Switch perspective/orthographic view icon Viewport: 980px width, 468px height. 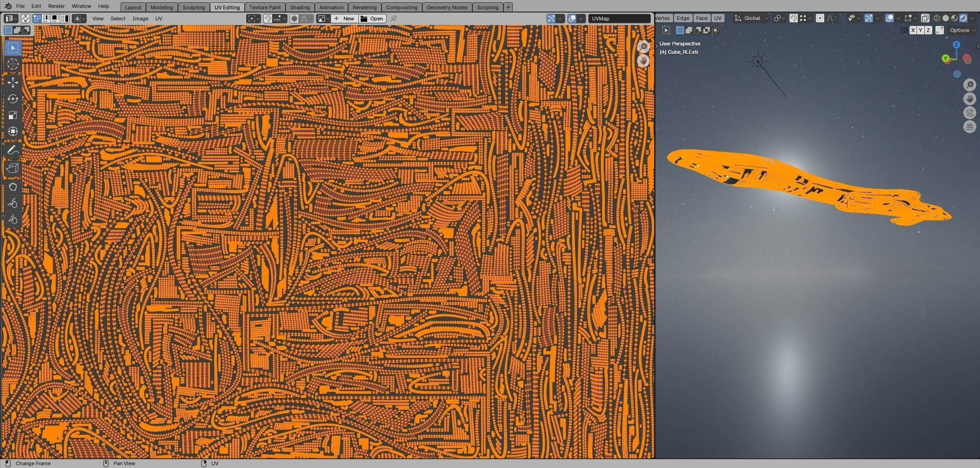click(x=969, y=127)
